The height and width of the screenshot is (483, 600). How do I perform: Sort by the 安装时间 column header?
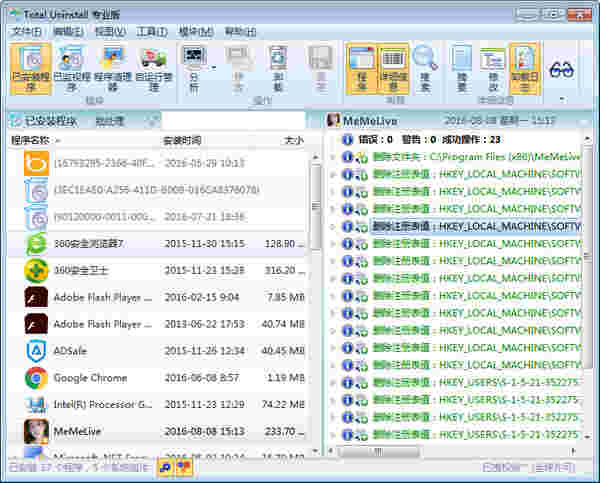182,140
